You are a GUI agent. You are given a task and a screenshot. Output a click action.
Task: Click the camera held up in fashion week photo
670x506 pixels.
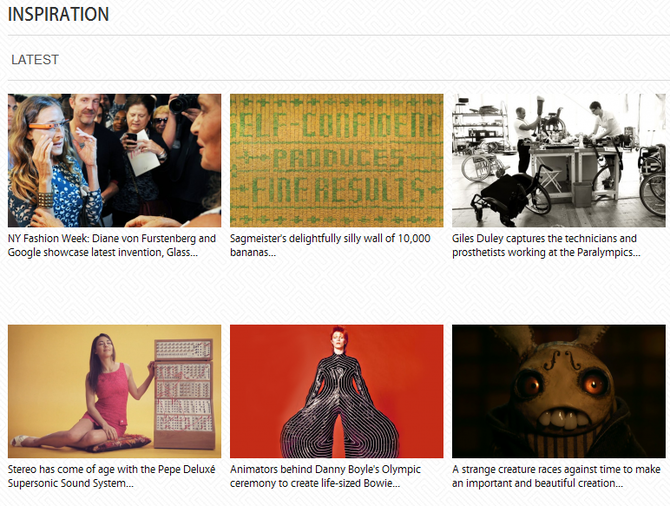tap(184, 103)
